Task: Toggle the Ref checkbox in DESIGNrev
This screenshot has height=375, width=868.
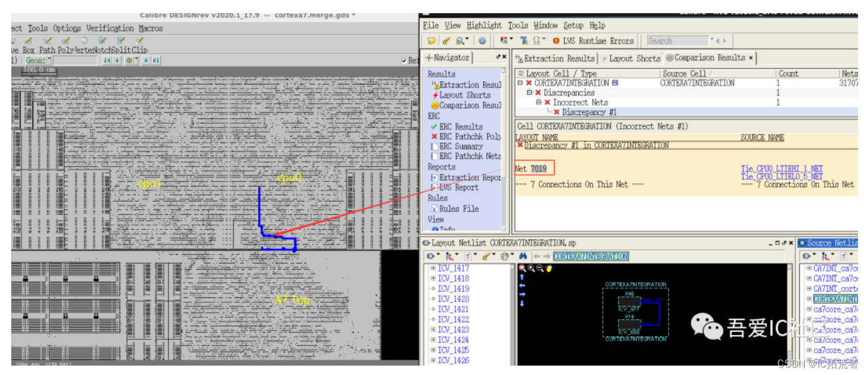Action: (x=404, y=61)
